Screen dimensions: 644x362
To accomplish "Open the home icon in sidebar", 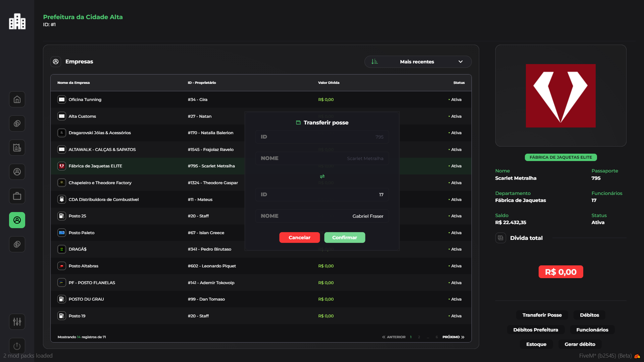I will tap(17, 100).
